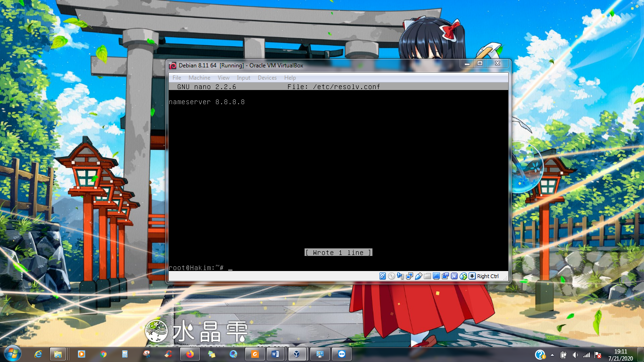Open CCleaner from taskbar

click(168, 354)
